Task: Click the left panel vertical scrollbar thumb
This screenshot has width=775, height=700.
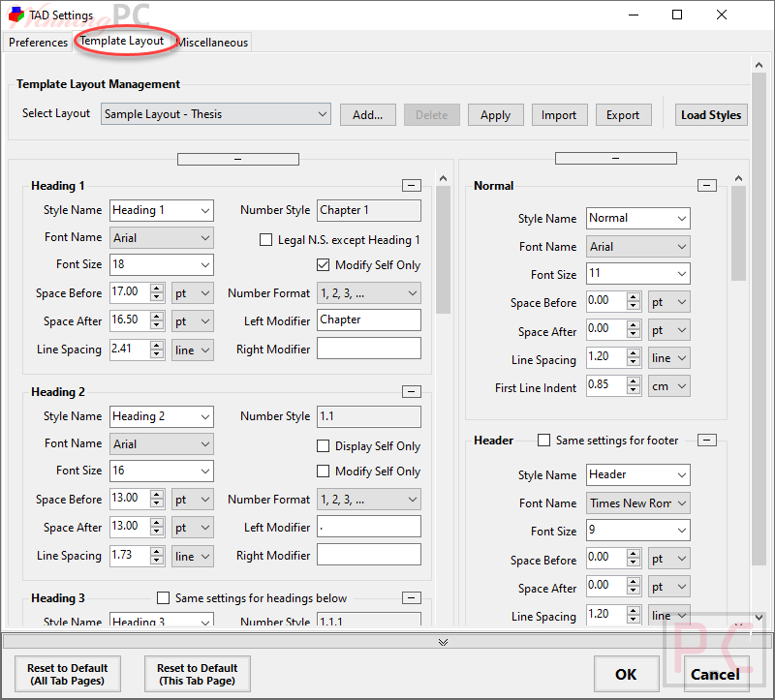Action: point(444,250)
